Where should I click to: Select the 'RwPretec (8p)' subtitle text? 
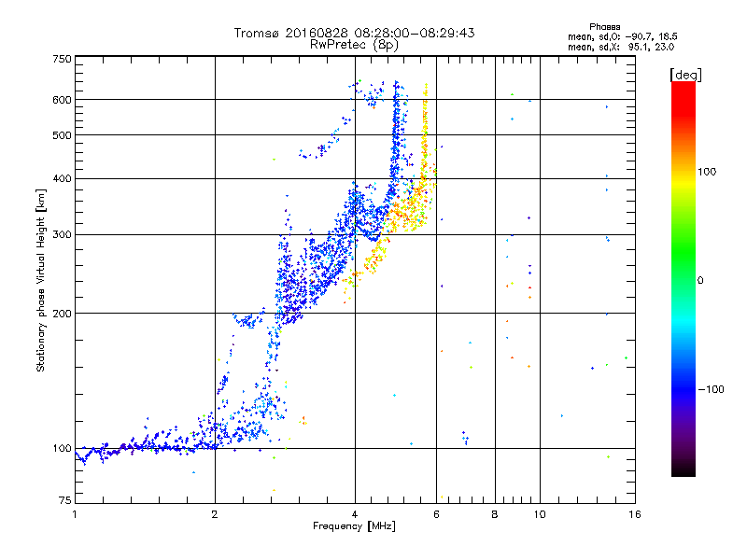[354, 45]
